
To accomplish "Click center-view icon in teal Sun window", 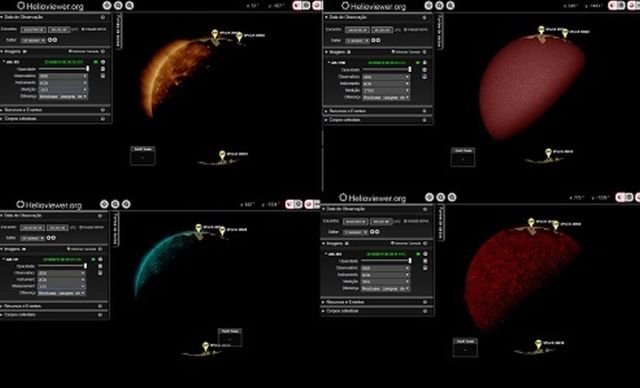I will 104,204.
